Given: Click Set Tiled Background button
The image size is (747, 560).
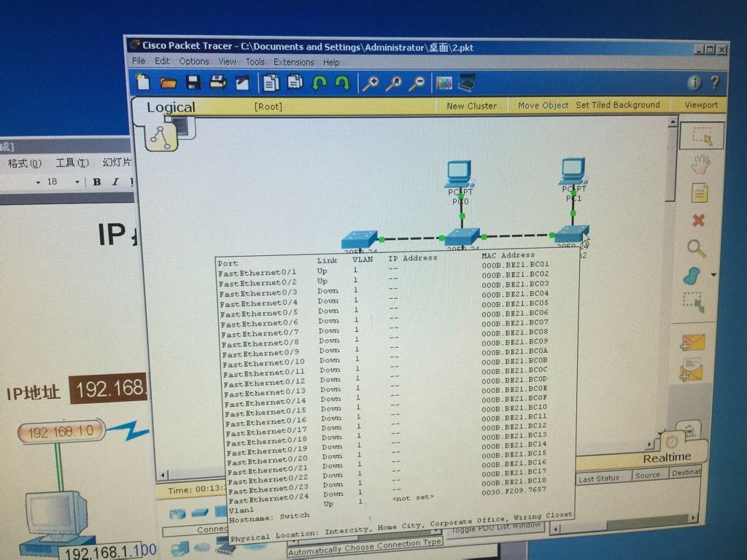Looking at the screenshot, I should click(x=617, y=105).
